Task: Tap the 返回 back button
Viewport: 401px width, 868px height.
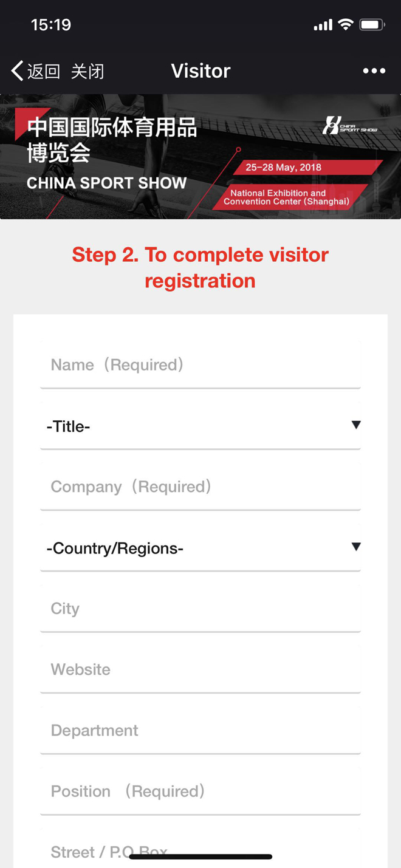Action: pos(44,71)
